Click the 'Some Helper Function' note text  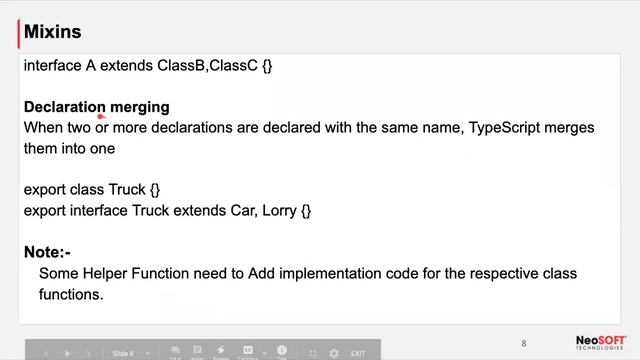308,284
